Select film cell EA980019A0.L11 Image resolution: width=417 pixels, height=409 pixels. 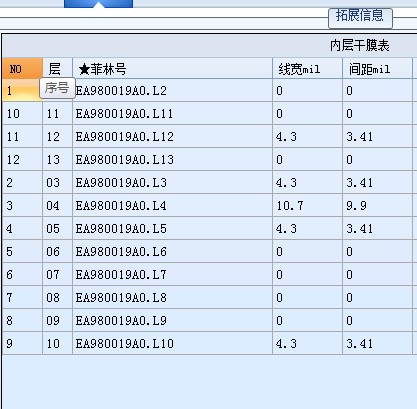[x=173, y=114]
